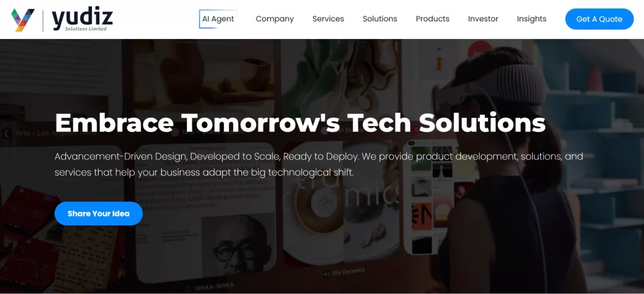Expand the Services menu
The image size is (644, 294).
328,19
